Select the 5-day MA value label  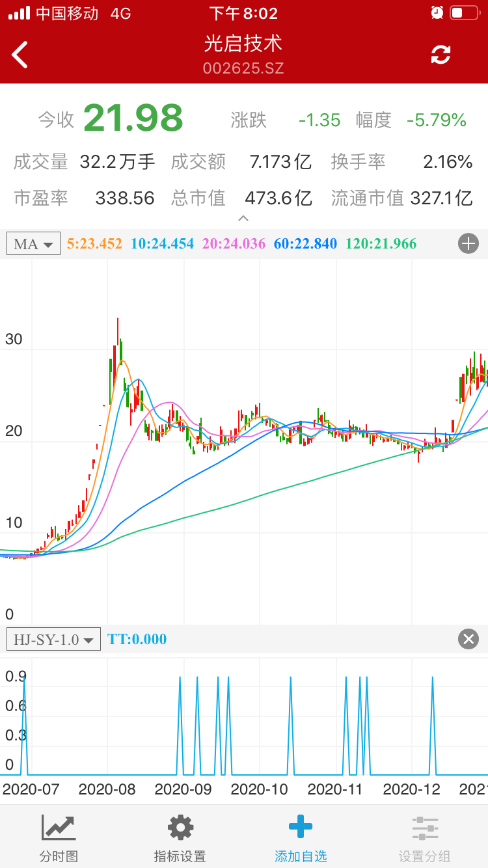pos(94,244)
